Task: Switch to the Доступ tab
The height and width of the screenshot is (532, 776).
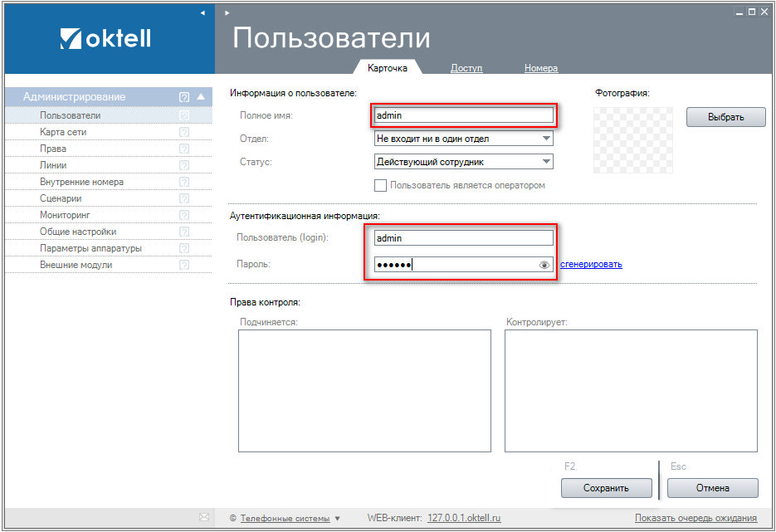Action: point(466,68)
